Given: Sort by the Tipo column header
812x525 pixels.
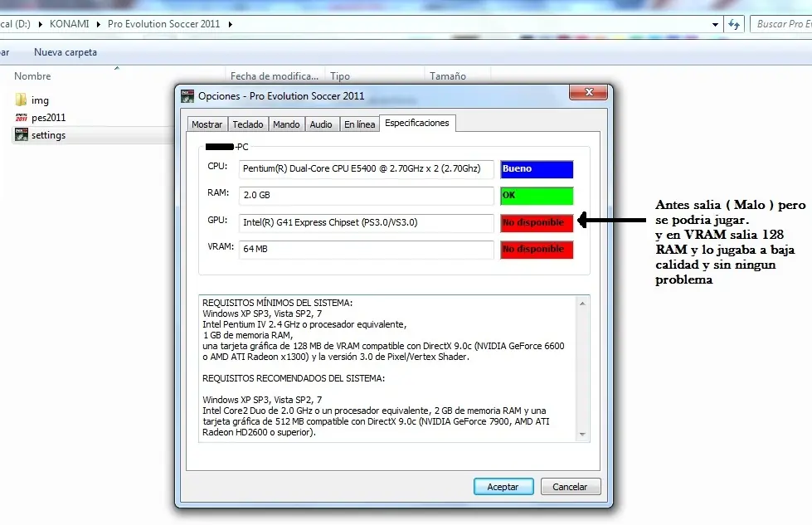Looking at the screenshot, I should [340, 76].
